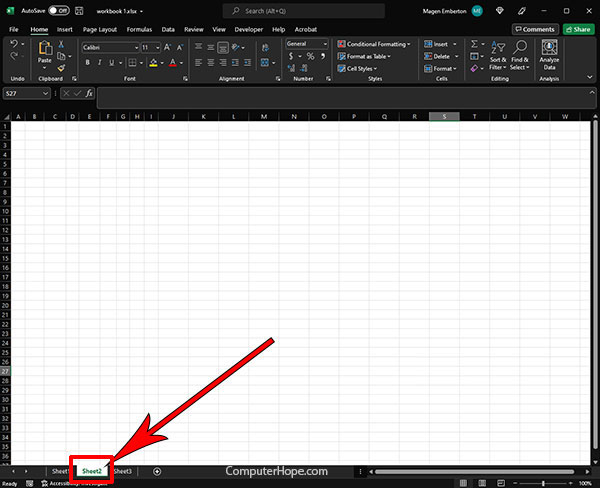
Task: Toggle Underline formatting
Action: 111,62
